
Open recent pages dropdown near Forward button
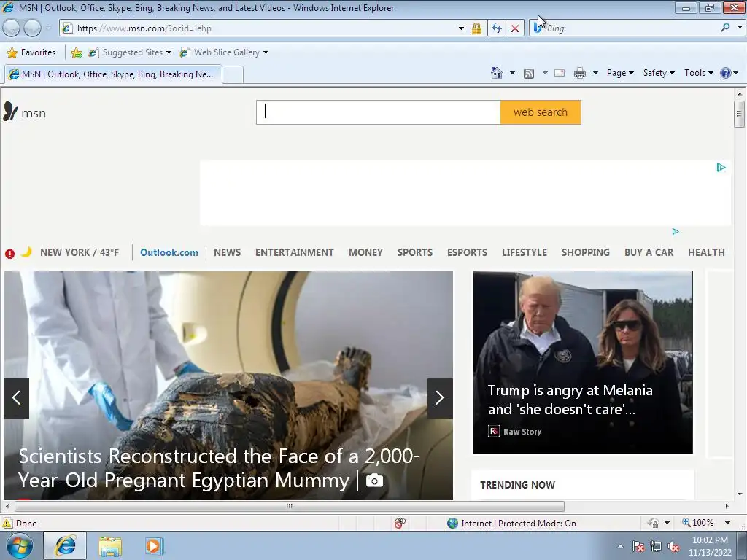pyautogui.click(x=48, y=28)
